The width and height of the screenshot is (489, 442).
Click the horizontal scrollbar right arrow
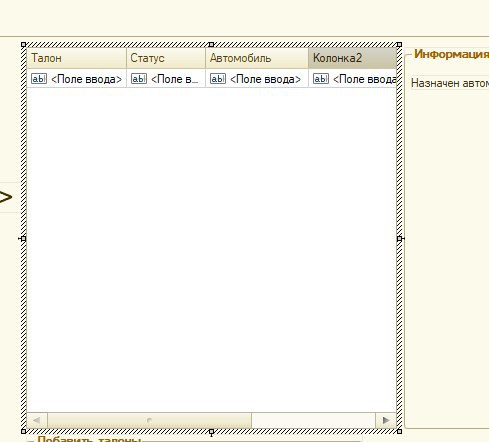pos(386,420)
